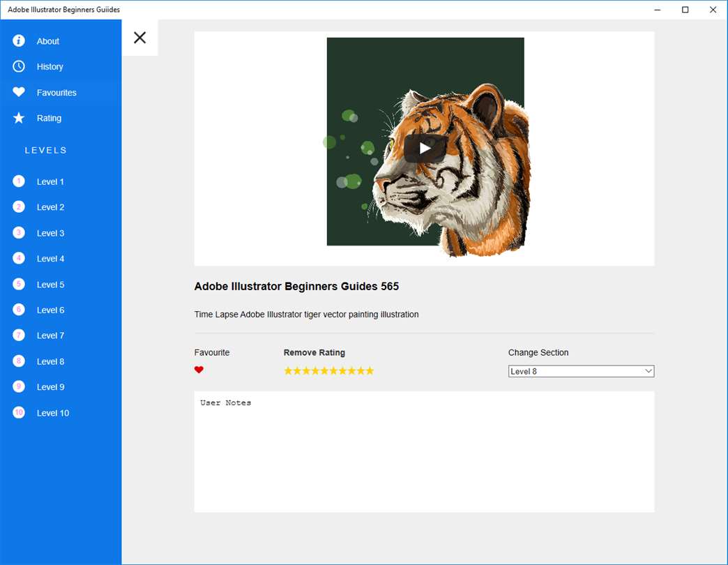Open the Rating page via star icon
The width and height of the screenshot is (728, 565).
pos(19,118)
